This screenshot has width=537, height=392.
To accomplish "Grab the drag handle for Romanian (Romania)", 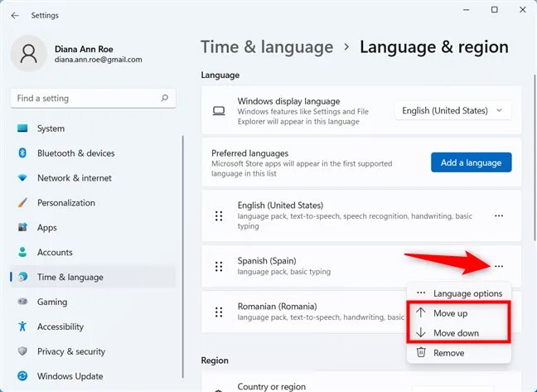I will [x=219, y=312].
